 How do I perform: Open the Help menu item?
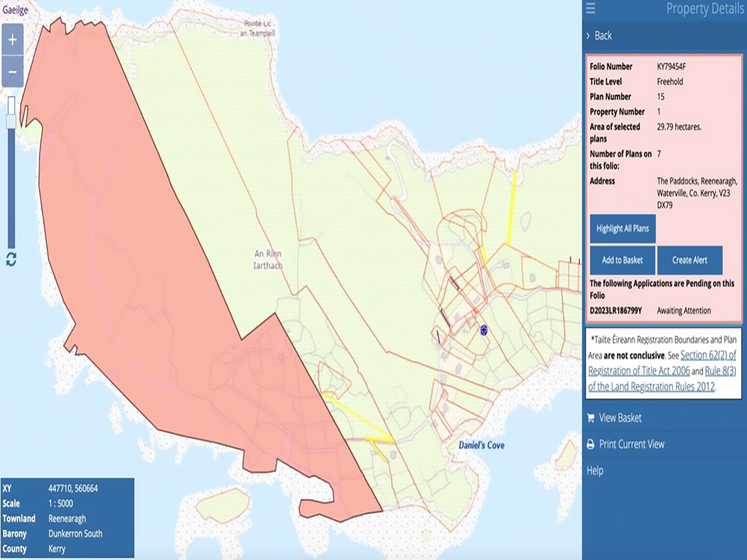pyautogui.click(x=594, y=470)
